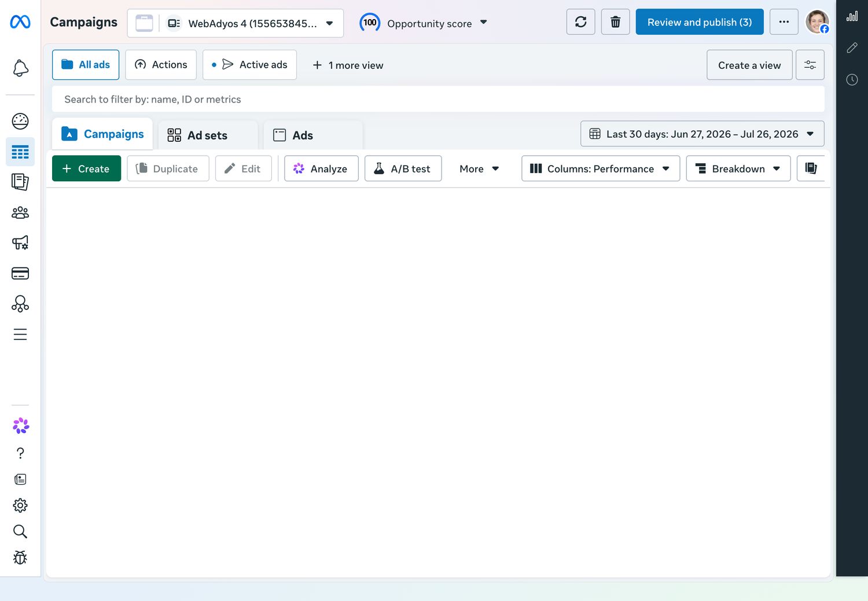The width and height of the screenshot is (868, 601).
Task: Open news updates icon in sidebar
Action: tap(20, 479)
